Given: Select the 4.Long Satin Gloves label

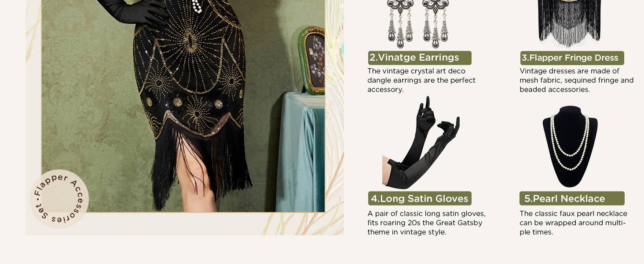Looking at the screenshot, I should click(x=420, y=198).
